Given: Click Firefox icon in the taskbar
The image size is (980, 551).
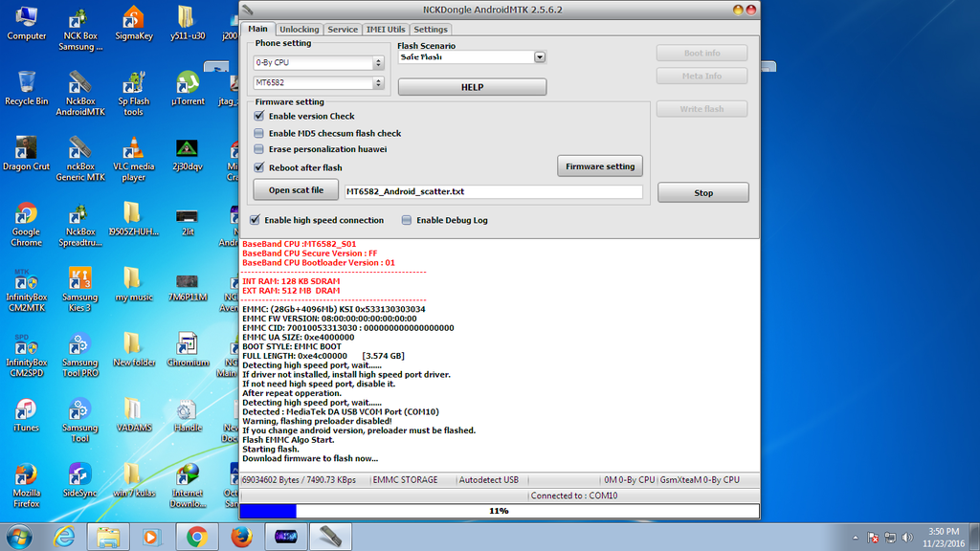Looking at the screenshot, I should point(240,537).
